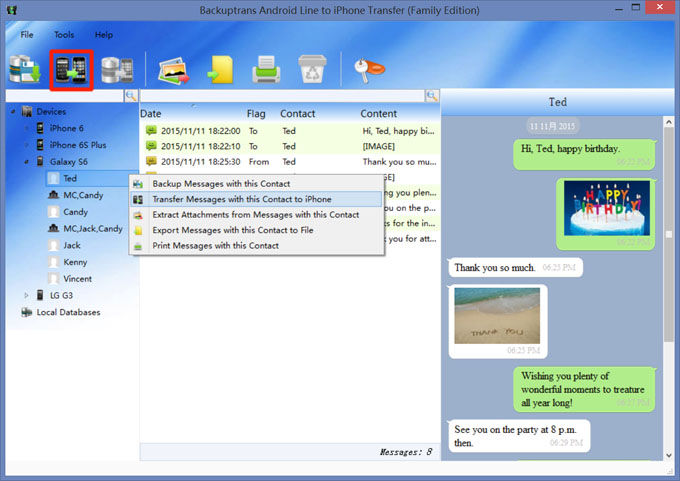Screen dimensions: 680x481
Task: Select iPhone 6S Plus device
Action: [x=78, y=145]
